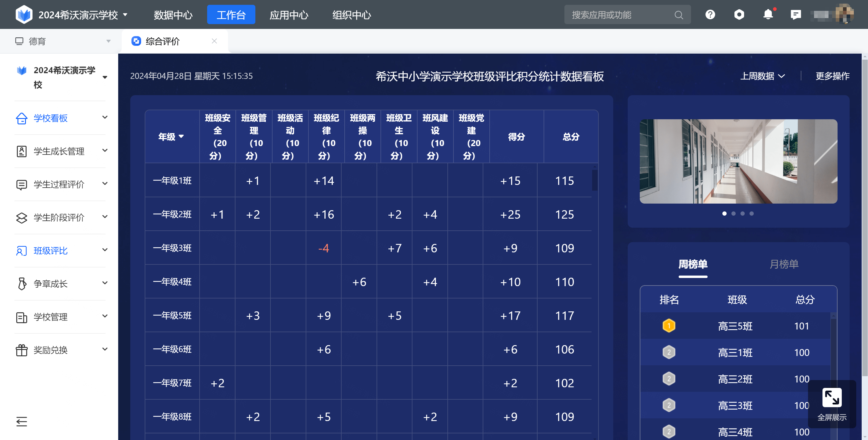Click the 学校管理 document icon
868x440 pixels.
click(x=22, y=317)
